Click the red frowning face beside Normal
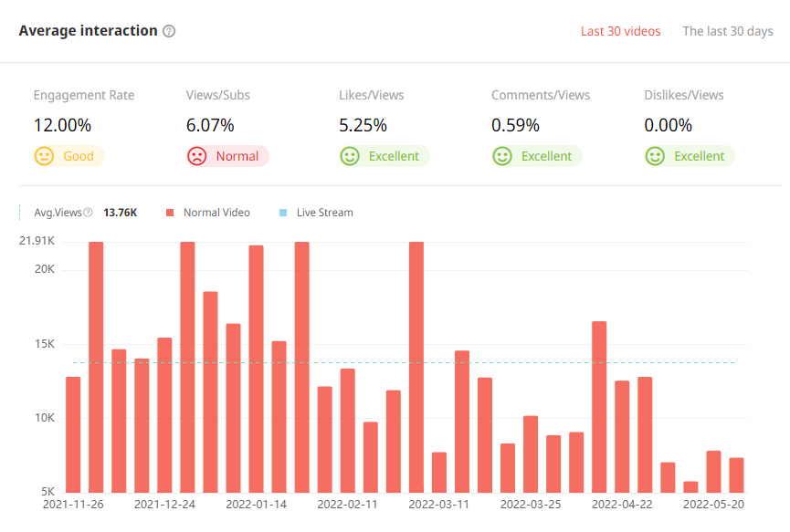 pos(196,156)
